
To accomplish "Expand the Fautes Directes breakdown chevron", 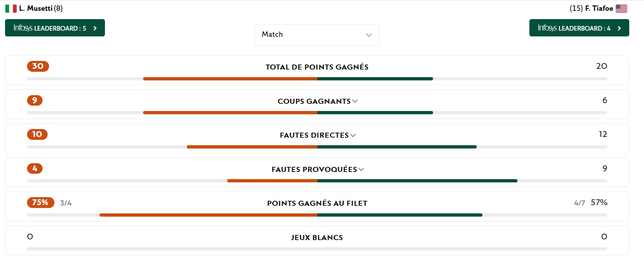I will coord(353,135).
